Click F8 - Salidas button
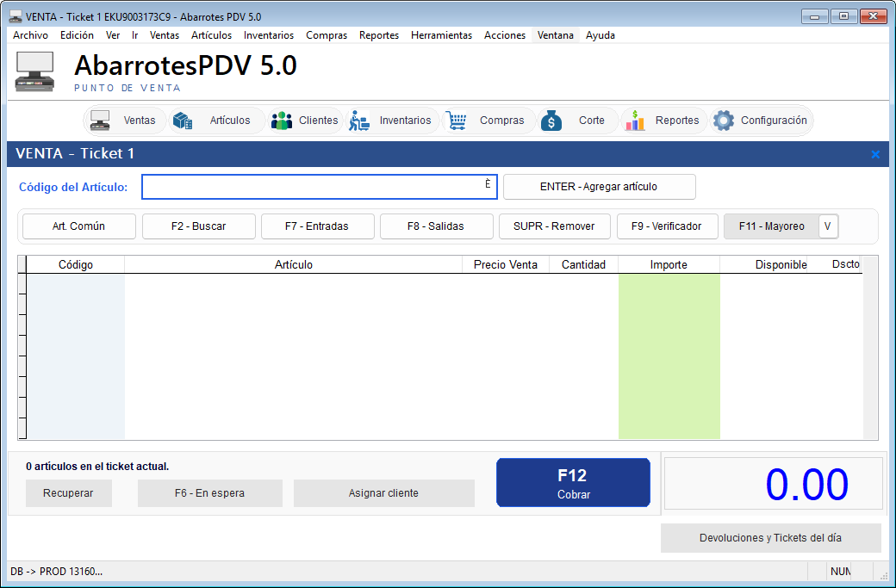 tap(436, 226)
